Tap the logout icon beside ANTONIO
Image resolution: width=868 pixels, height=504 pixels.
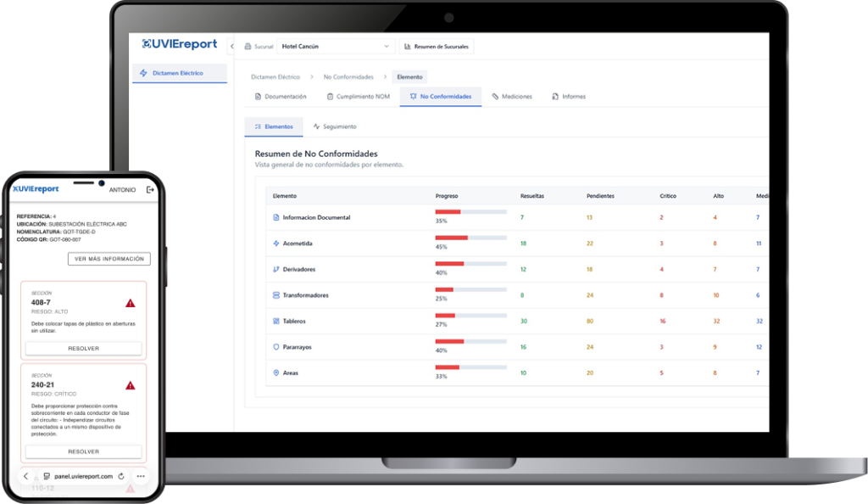click(150, 190)
